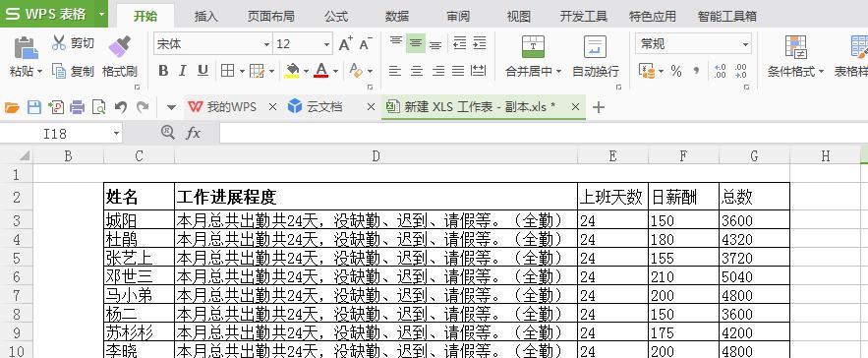Screen dimensions: 868x358
Task: Click the Merge and Center (合并居中) icon
Action: [x=533, y=47]
